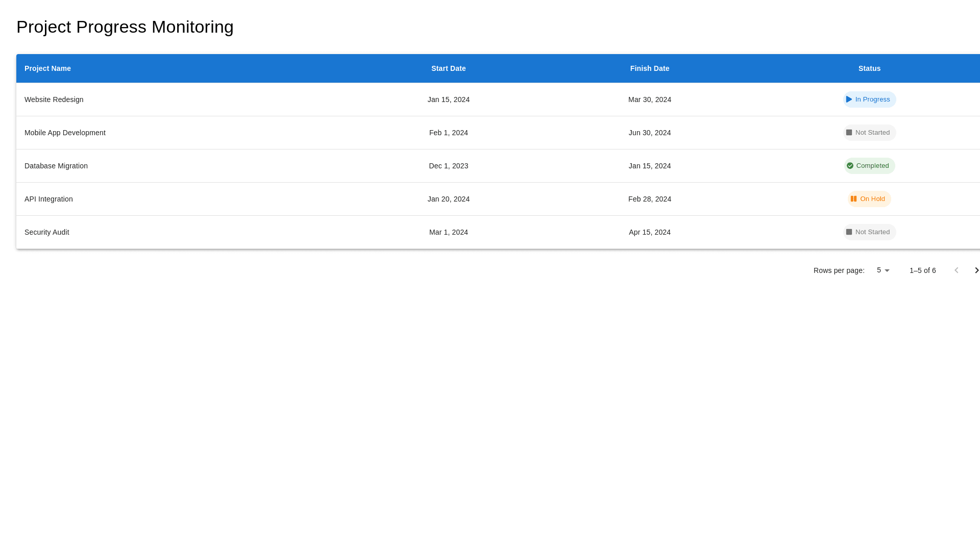
Task: Click the API Integration row name
Action: point(48,199)
